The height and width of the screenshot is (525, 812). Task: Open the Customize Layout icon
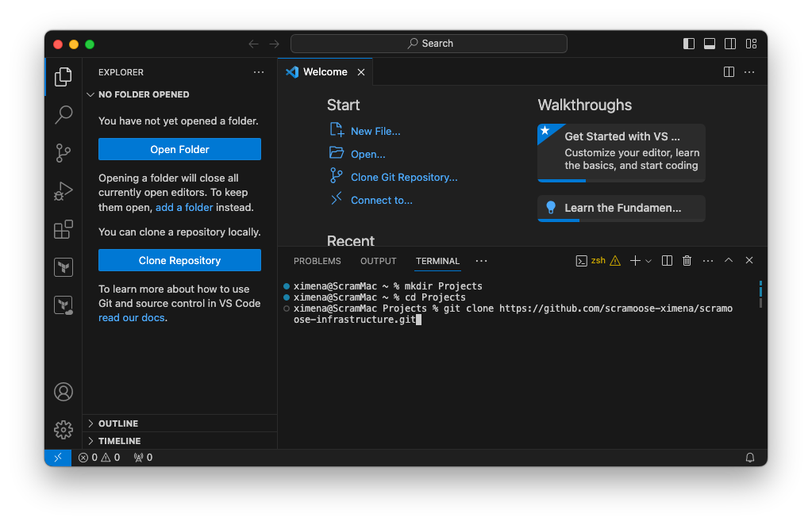pos(751,44)
